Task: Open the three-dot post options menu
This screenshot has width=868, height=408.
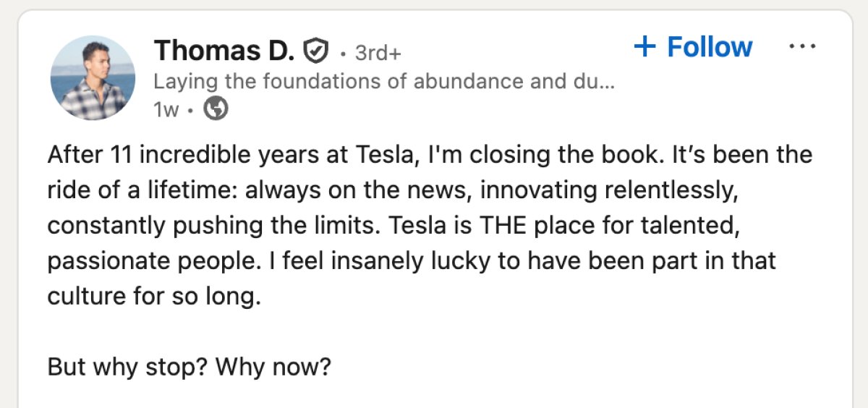Action: (801, 46)
